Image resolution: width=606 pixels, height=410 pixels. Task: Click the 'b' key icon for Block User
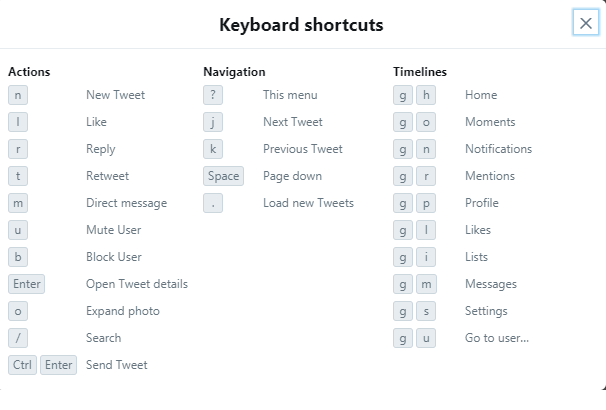(18, 257)
